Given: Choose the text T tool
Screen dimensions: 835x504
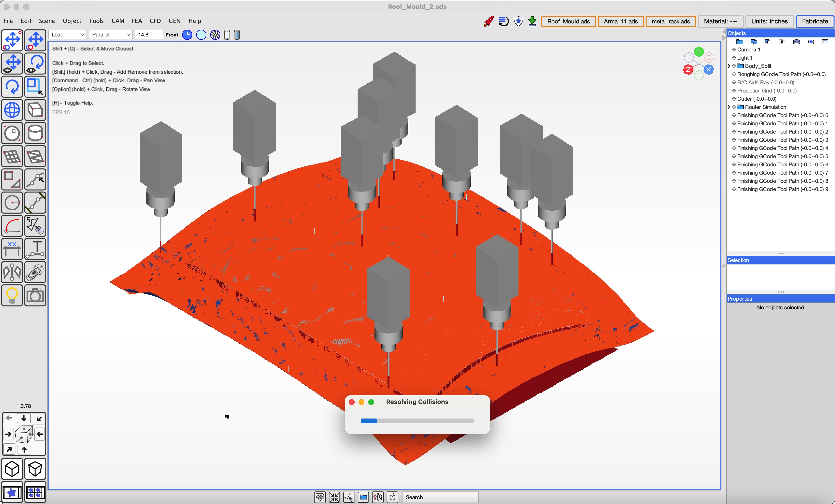Looking at the screenshot, I should (x=35, y=249).
